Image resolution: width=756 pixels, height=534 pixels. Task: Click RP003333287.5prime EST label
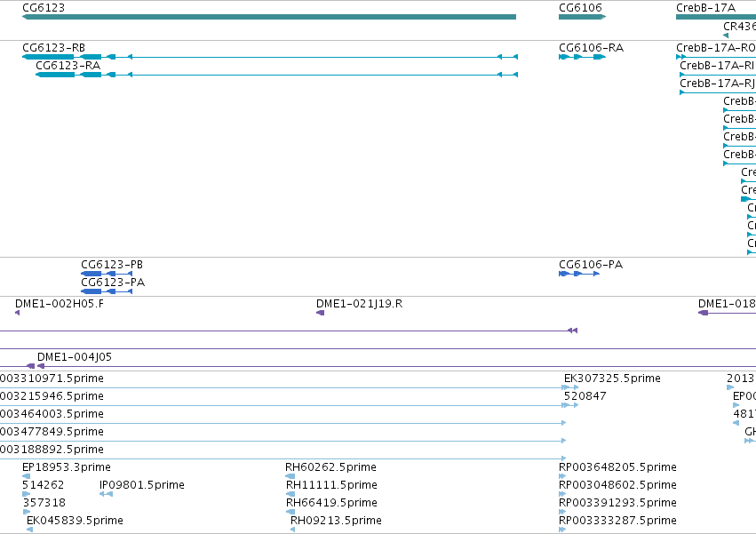(x=617, y=521)
